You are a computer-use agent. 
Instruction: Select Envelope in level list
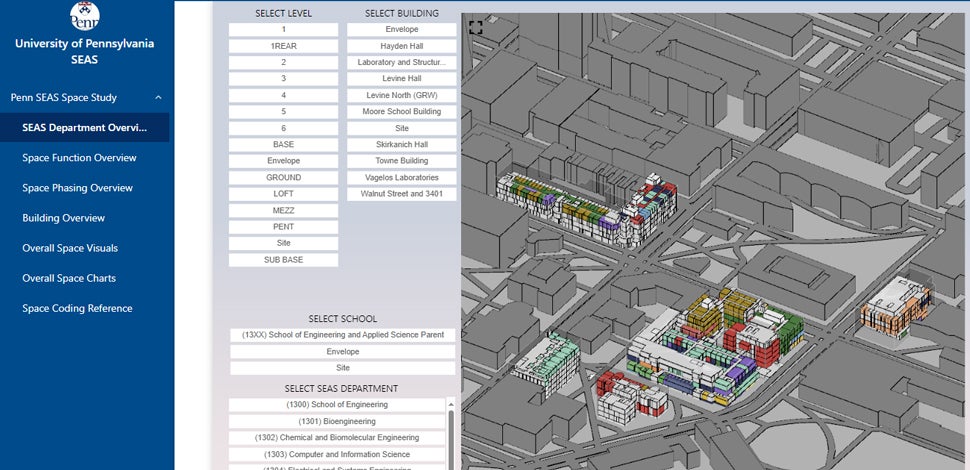pos(283,161)
